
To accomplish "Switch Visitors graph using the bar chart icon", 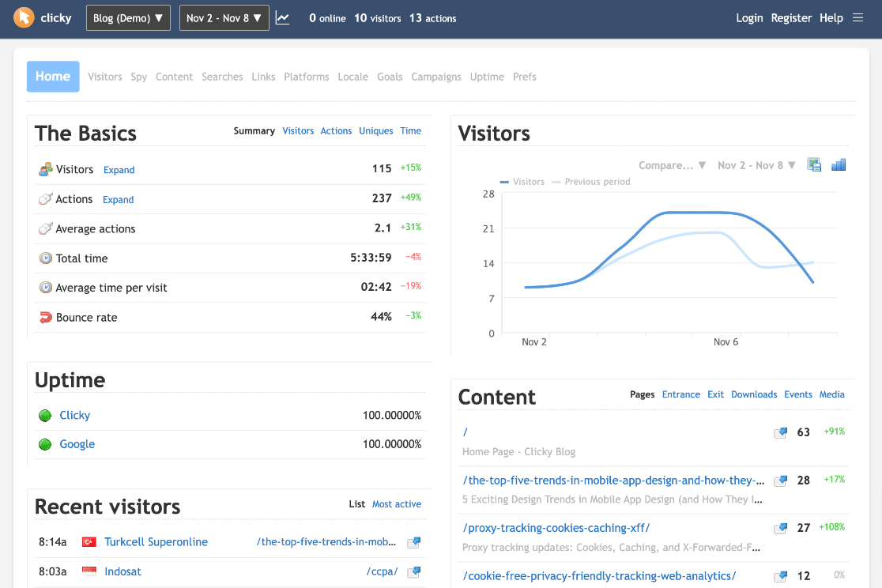I will pos(839,164).
